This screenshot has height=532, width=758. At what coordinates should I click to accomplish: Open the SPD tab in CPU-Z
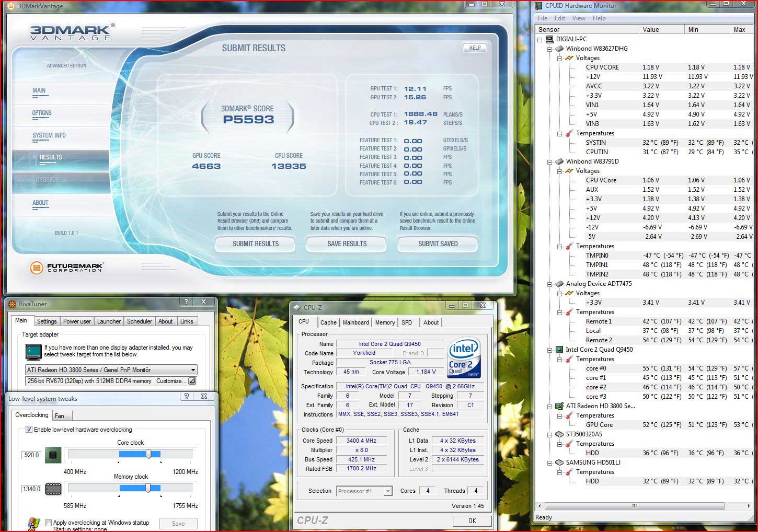[407, 322]
